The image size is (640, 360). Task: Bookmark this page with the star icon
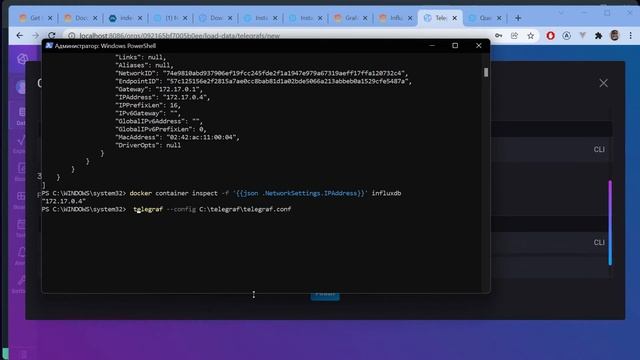pos(530,36)
